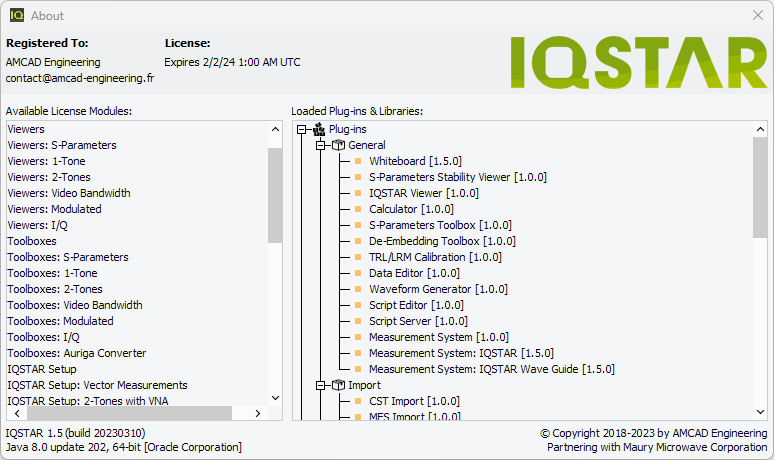Viewport: 774px width, 460px height.
Task: Click orange icon beside Script Editor
Action: point(358,305)
